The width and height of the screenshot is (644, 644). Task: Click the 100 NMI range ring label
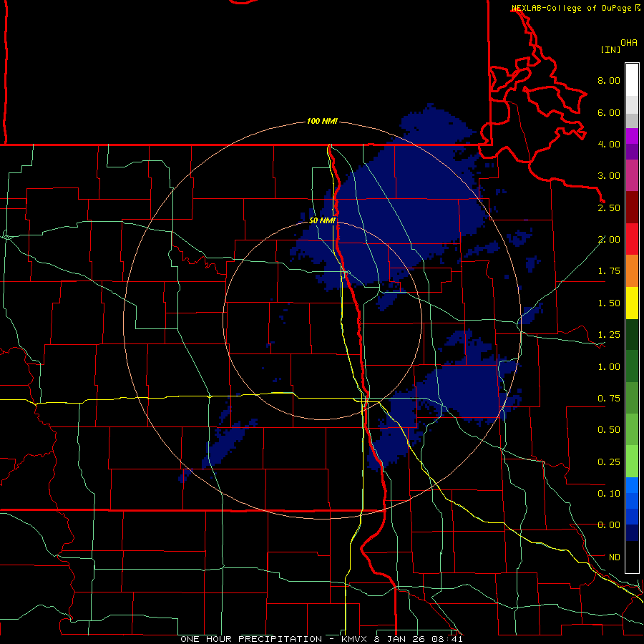(322, 121)
